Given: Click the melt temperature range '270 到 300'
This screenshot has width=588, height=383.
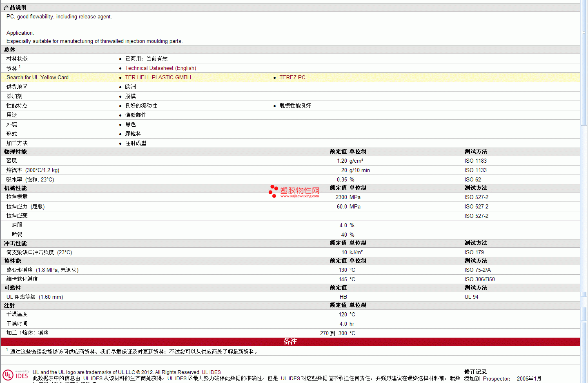Looking at the screenshot, I should [x=334, y=334].
